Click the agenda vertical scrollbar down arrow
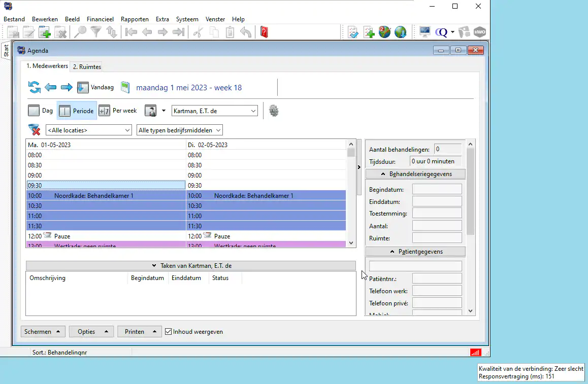 point(351,243)
